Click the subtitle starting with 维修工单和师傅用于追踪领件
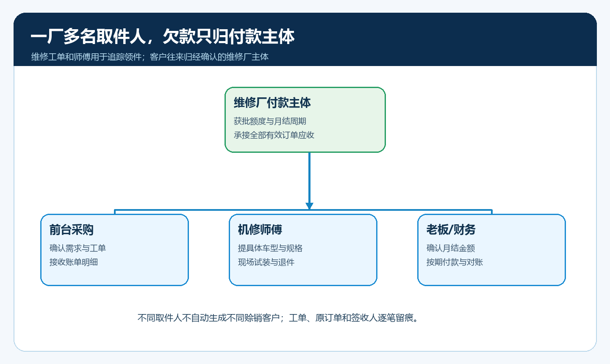610x364 pixels. [150, 57]
